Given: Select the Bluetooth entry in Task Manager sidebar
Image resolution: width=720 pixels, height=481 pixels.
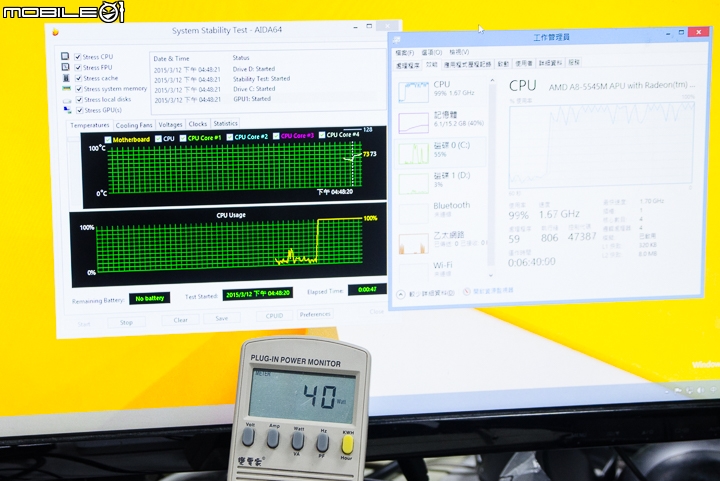Looking at the screenshot, I should (x=441, y=213).
